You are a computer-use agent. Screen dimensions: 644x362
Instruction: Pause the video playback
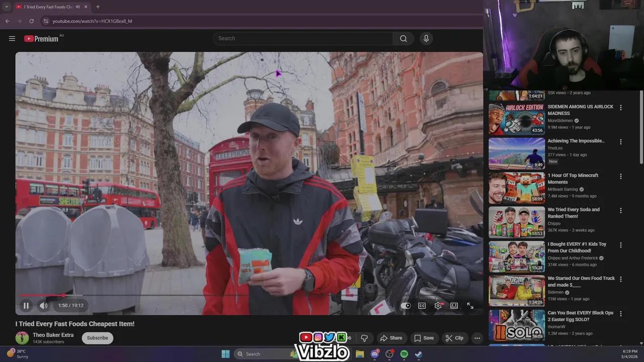pyautogui.click(x=26, y=305)
